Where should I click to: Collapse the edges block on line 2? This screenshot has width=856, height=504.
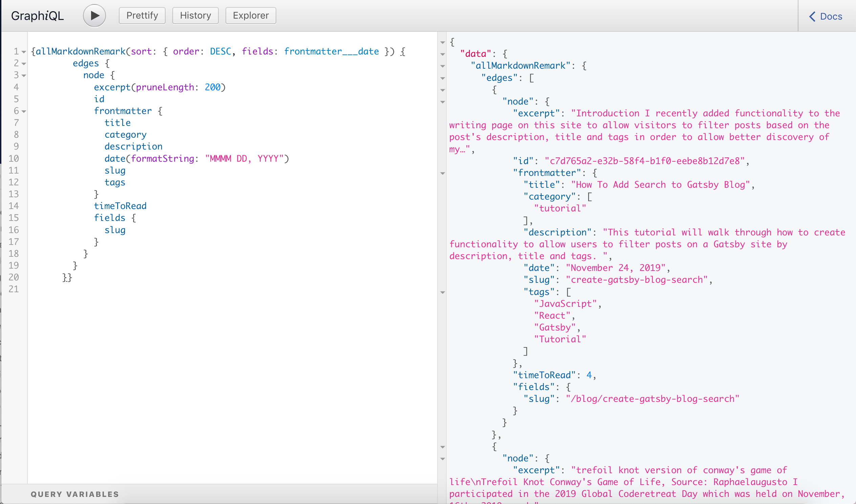(x=23, y=64)
